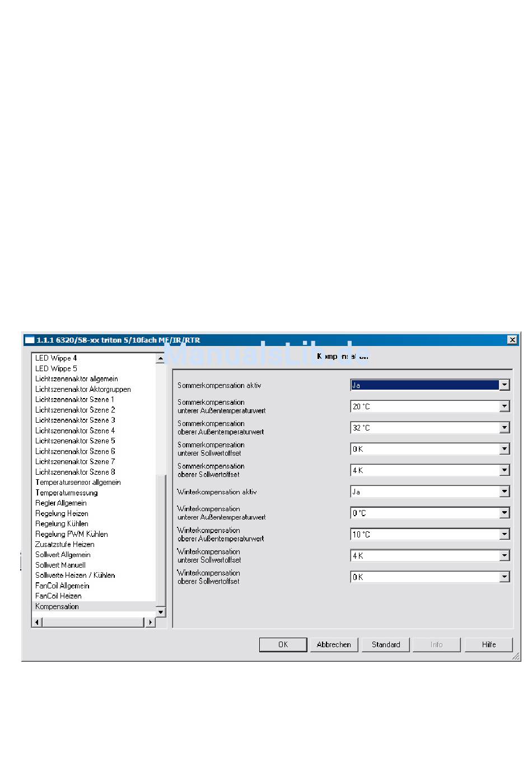Image resolution: width=532 pixels, height=767 pixels.
Task: Open the Sollwert Manuell page
Action: [60, 565]
